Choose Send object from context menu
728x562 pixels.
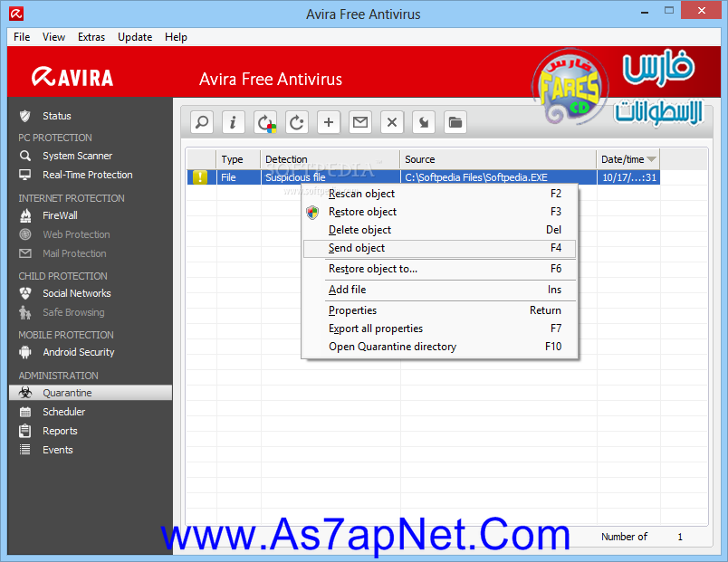pos(440,248)
